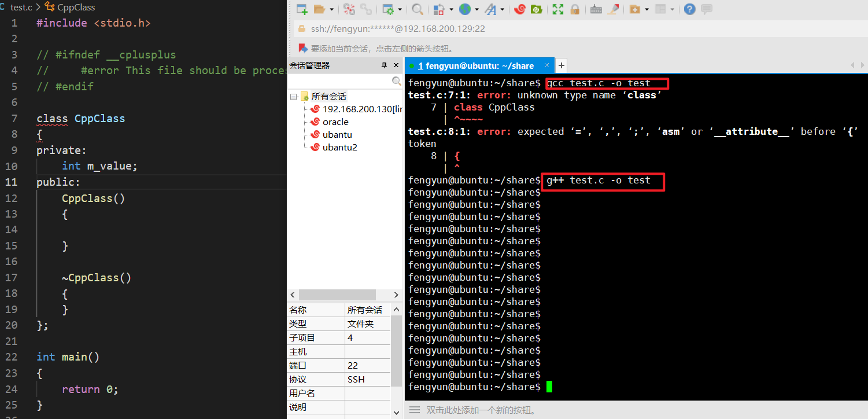868x419 pixels.
Task: Click the 子项目 property row label
Action: pos(302,338)
